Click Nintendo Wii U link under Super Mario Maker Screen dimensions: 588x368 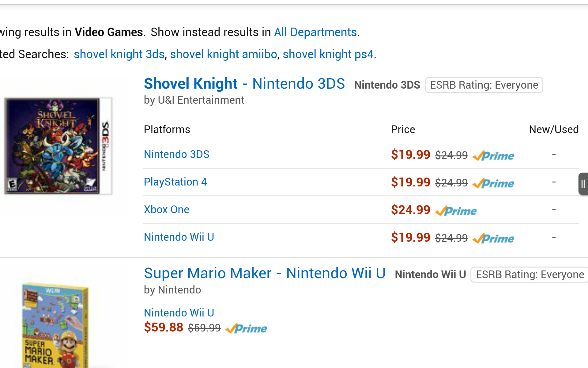pyautogui.click(x=179, y=313)
